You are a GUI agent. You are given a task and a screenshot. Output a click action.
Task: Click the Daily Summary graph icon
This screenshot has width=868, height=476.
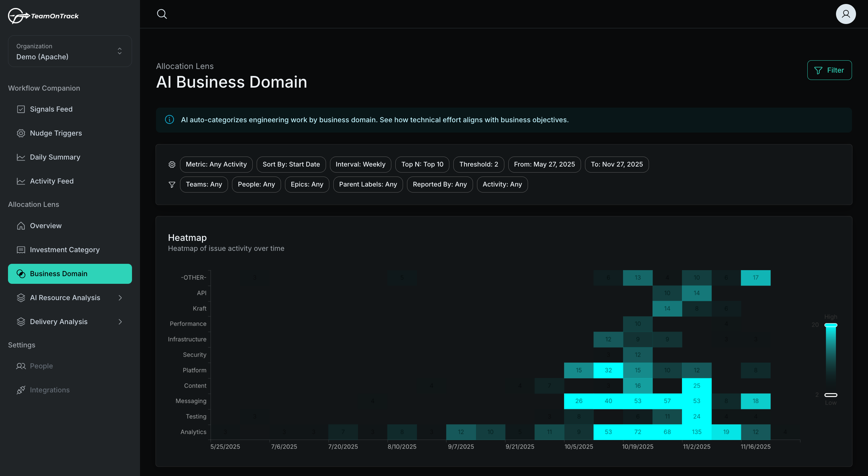tap(21, 157)
